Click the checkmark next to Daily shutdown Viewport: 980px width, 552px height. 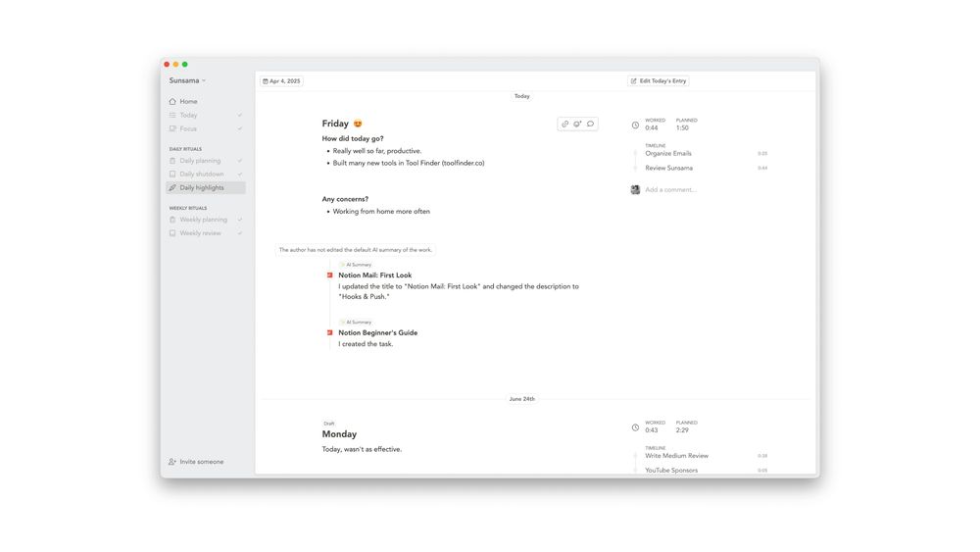click(x=239, y=175)
